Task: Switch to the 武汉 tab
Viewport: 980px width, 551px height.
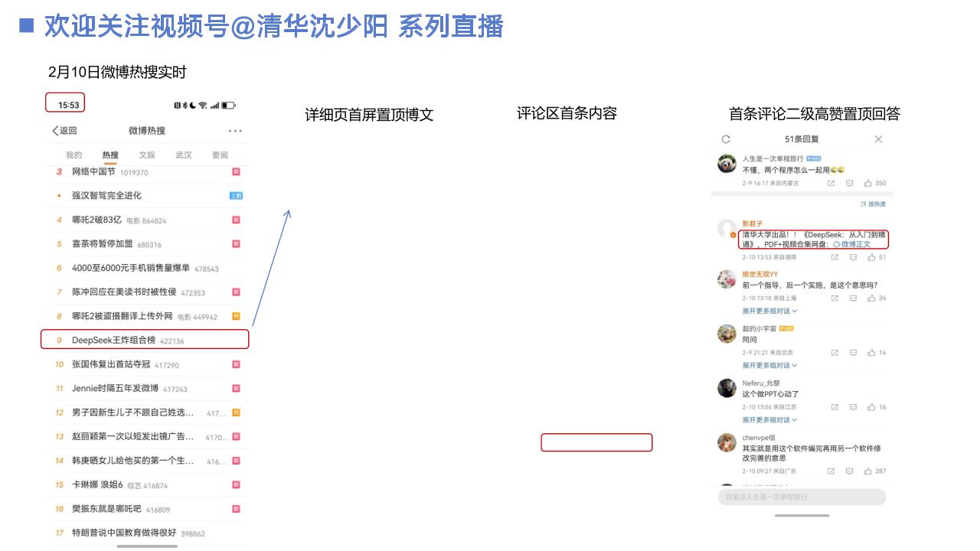Action: pyautogui.click(x=184, y=155)
